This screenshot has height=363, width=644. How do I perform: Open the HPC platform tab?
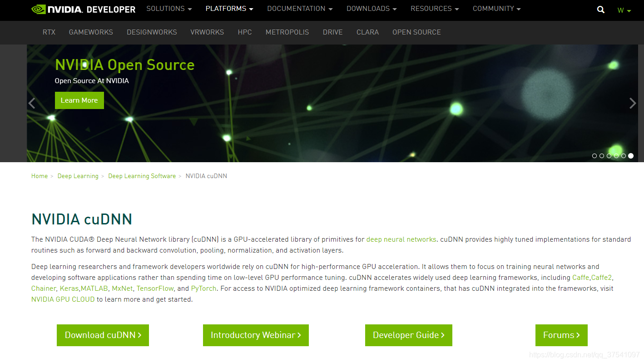pos(245,32)
